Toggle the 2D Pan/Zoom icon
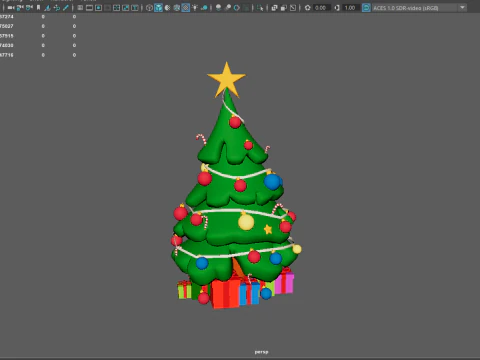Image resolution: width=480 pixels, height=360 pixels. point(57,8)
